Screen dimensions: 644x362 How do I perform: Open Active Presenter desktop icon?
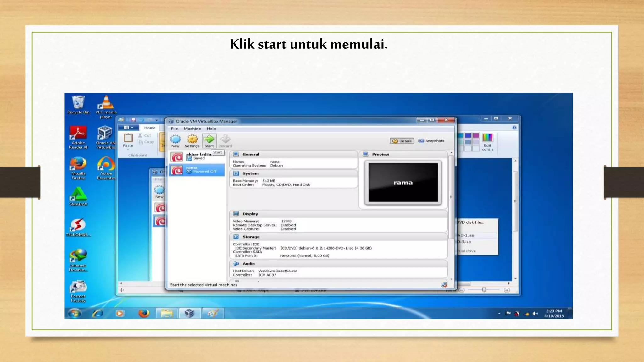[x=106, y=168]
